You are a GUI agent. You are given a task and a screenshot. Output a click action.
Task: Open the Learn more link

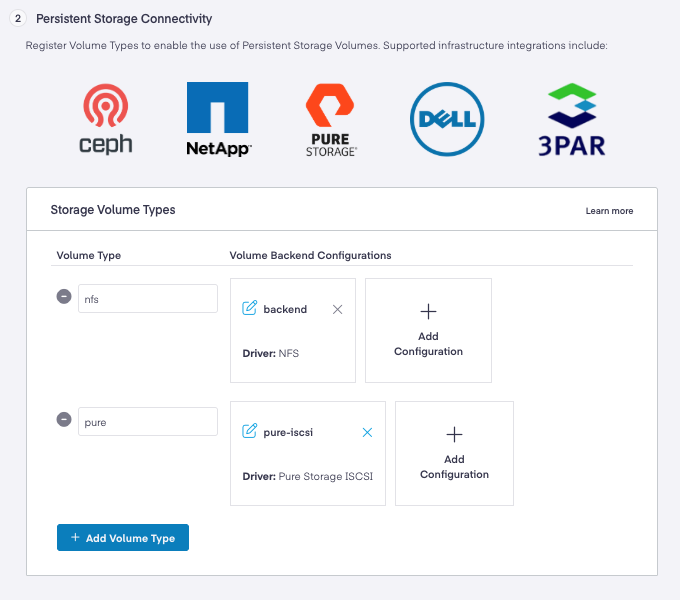(609, 211)
